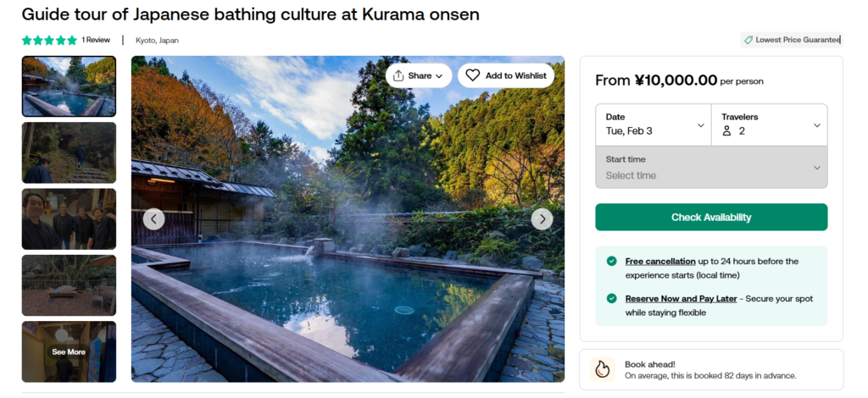868x398 pixels.
Task: Click the heart icon to add to wishlist
Action: point(473,75)
